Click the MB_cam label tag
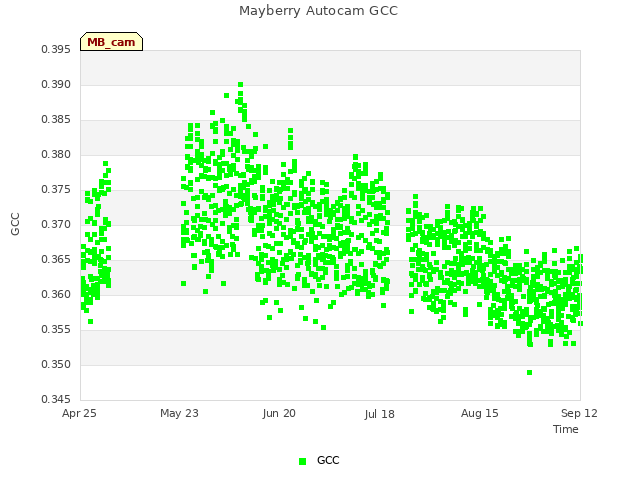The height and width of the screenshot is (480, 640). coord(111,42)
